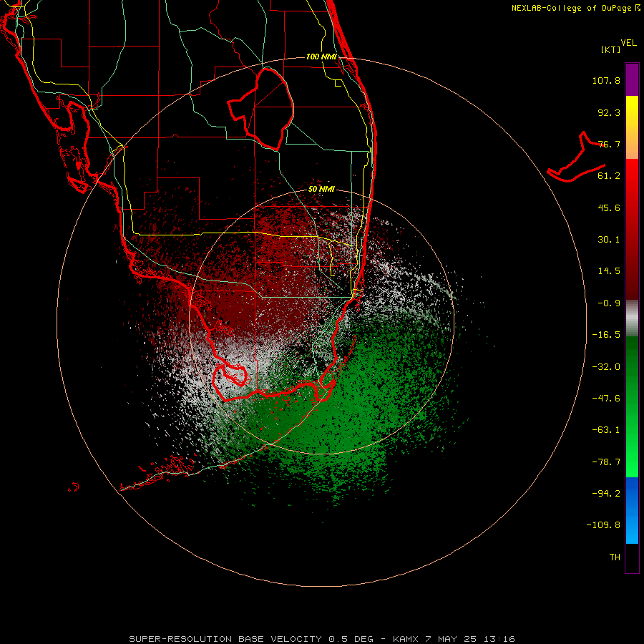Click the -47.6 value on the velocity scale

[606, 399]
